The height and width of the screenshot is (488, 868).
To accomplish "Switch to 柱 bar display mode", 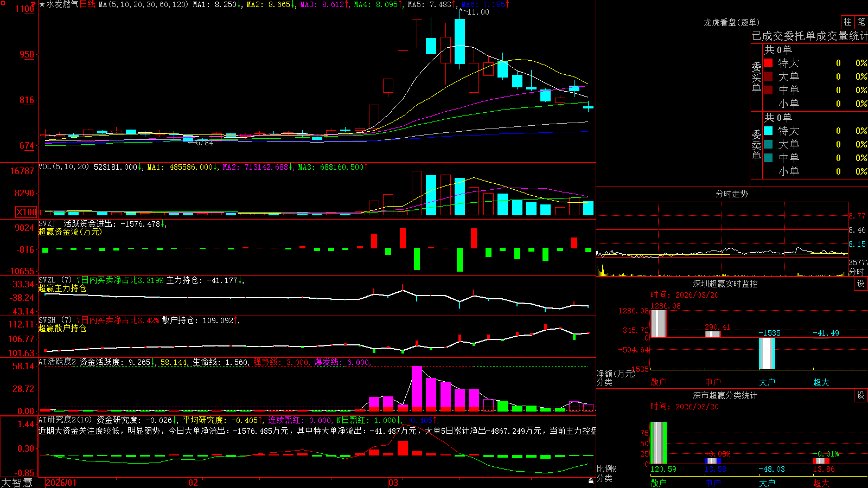I will pos(847,22).
